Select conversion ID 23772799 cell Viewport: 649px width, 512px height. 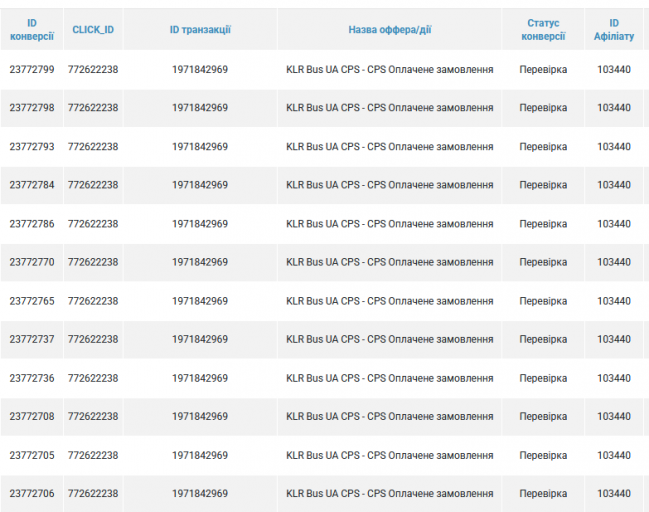[x=32, y=70]
